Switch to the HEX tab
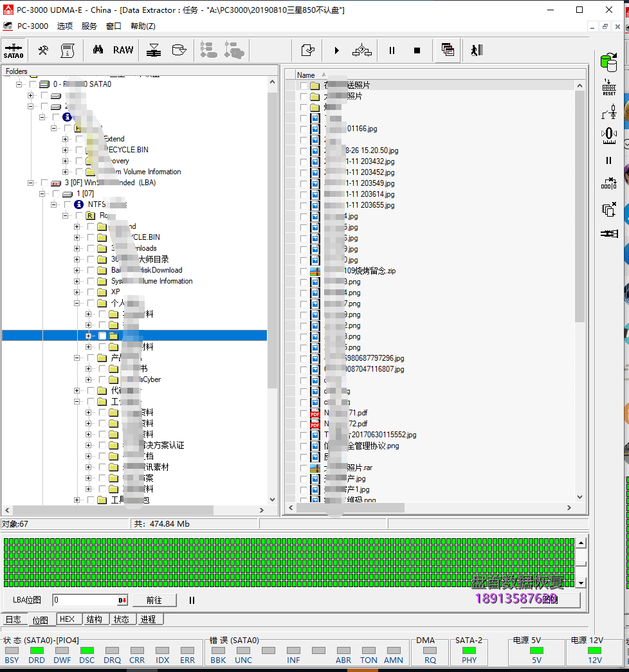The width and height of the screenshot is (629, 672). [67, 619]
